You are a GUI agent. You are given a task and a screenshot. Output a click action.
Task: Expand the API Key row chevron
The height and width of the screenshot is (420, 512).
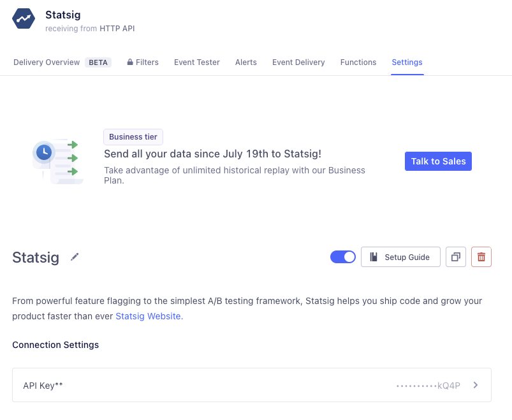pos(476,385)
